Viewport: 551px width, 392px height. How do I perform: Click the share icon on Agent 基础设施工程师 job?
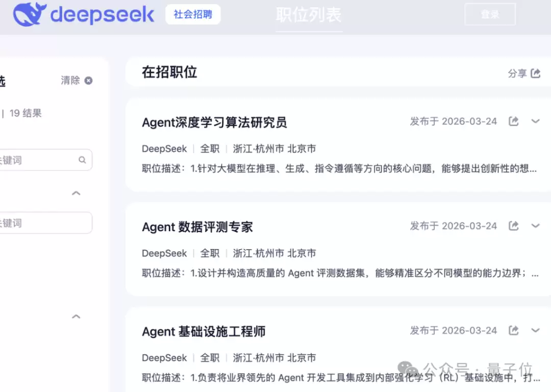click(x=513, y=330)
